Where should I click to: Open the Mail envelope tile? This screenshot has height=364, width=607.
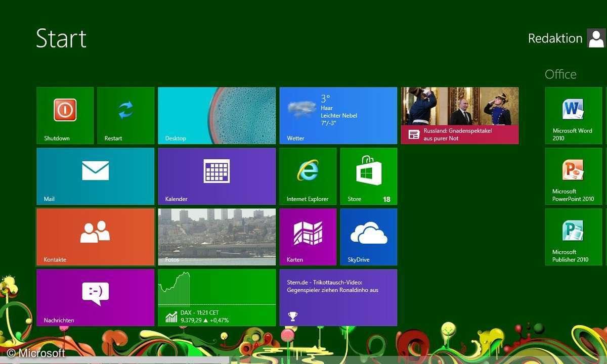[96, 176]
